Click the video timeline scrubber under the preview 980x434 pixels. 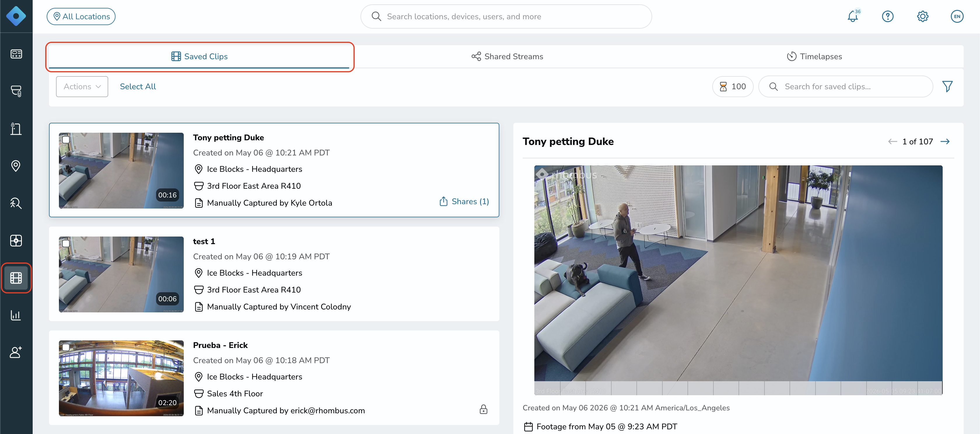click(738, 388)
